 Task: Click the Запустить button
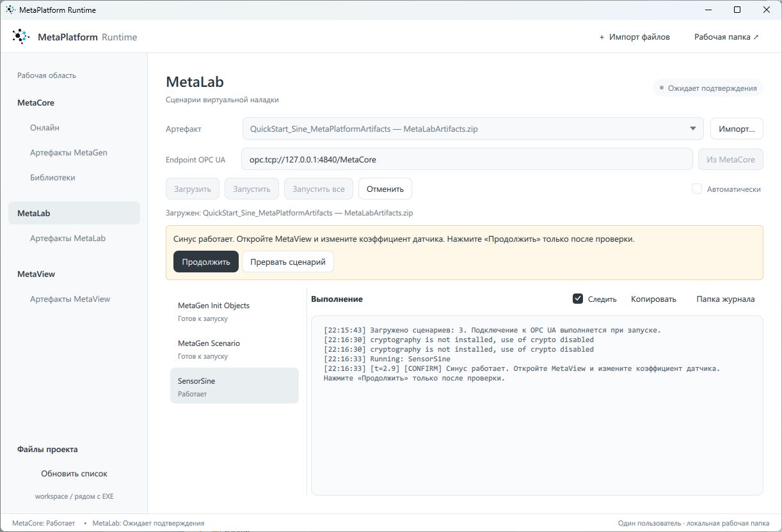click(252, 189)
